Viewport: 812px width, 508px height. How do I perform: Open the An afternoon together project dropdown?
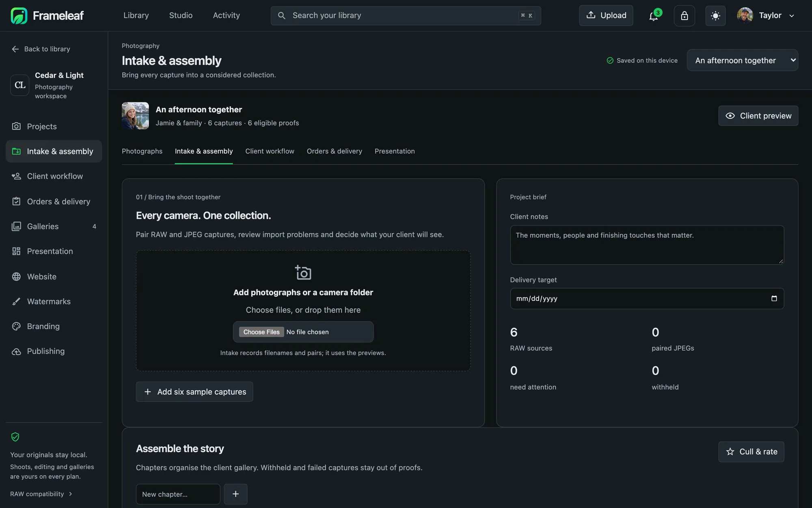[x=742, y=61]
